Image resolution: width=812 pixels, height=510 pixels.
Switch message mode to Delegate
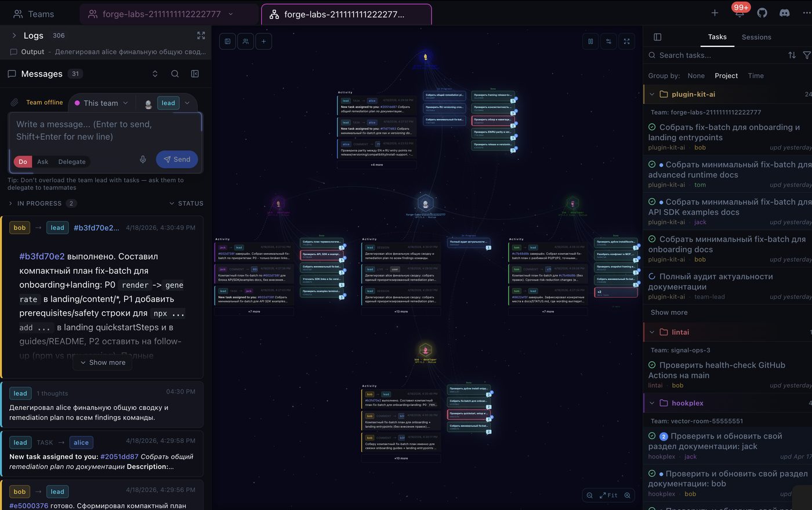click(x=72, y=162)
